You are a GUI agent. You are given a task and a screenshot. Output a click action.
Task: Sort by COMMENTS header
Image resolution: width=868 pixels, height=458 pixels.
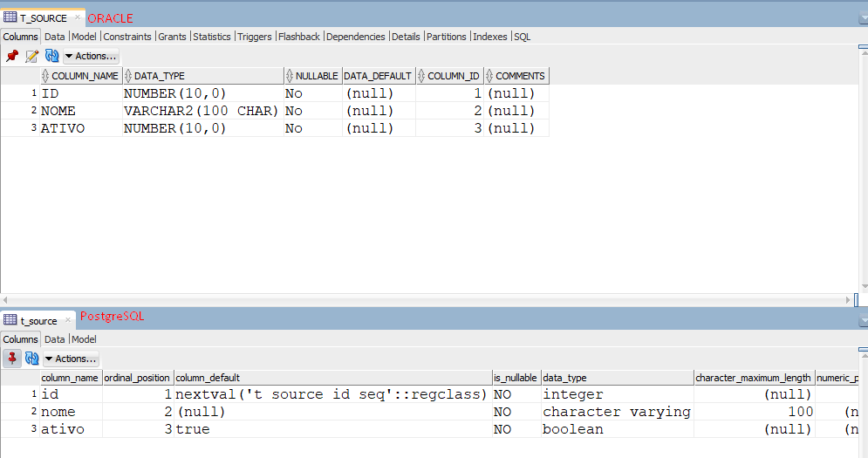point(516,76)
